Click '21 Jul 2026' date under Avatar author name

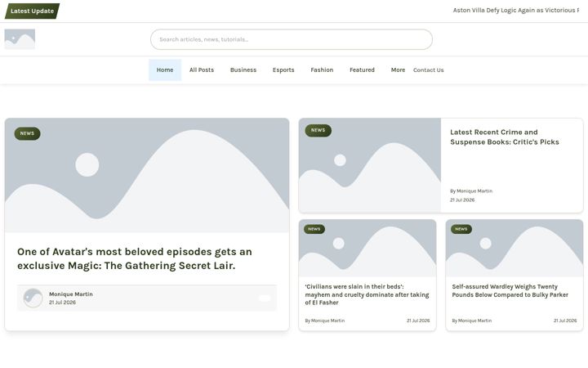[62, 303]
